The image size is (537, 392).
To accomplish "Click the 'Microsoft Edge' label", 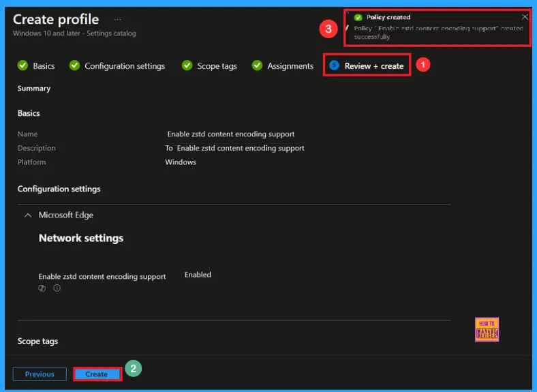I will pyautogui.click(x=65, y=215).
